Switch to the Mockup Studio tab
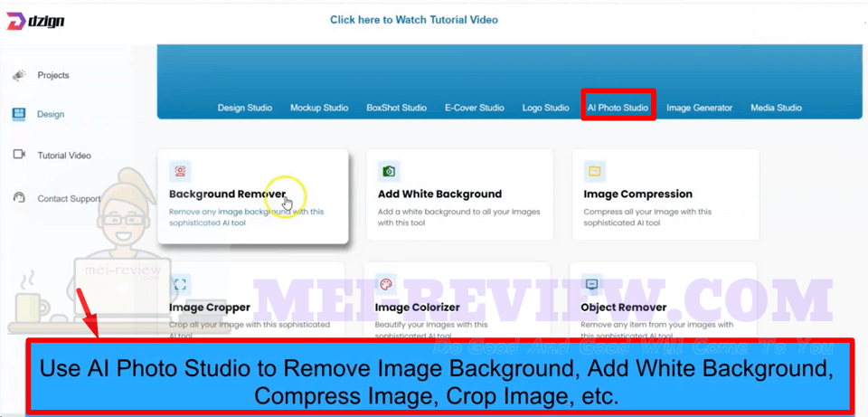868x417 pixels. pos(319,108)
